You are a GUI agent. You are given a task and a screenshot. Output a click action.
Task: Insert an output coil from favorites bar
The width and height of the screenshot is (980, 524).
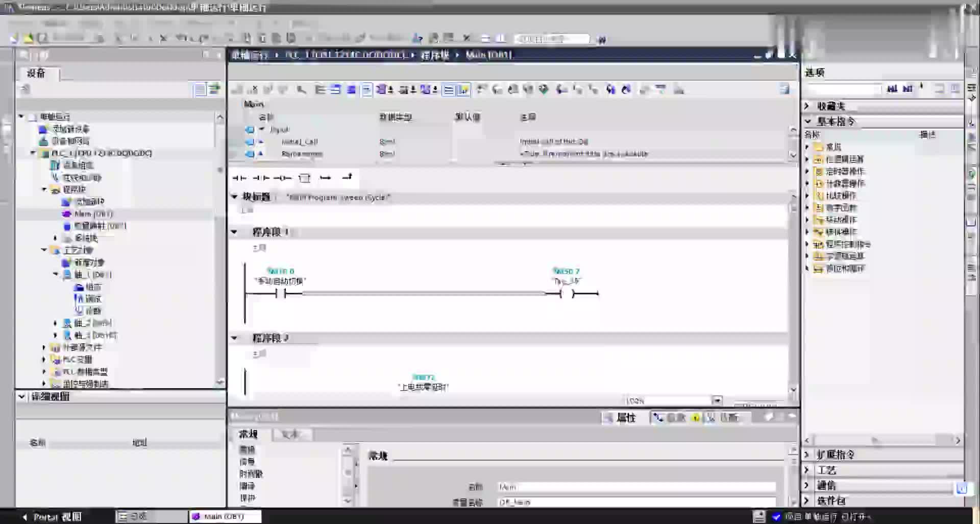coord(282,178)
